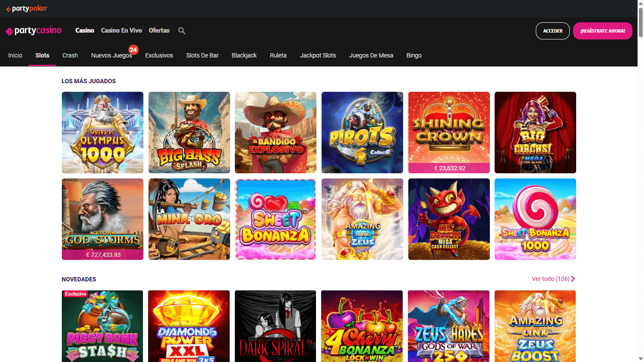Click the chevron arrow next to Ver todo
644x362 pixels.
(x=573, y=279)
